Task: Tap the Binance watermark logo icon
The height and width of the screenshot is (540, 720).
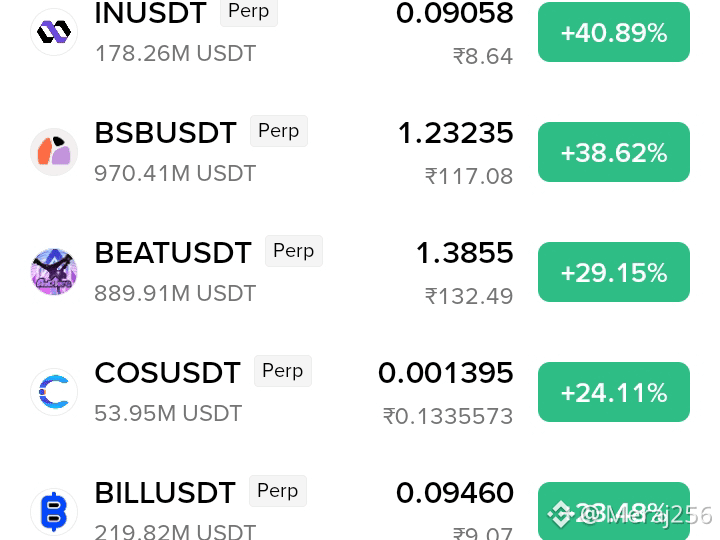Action: [560, 514]
